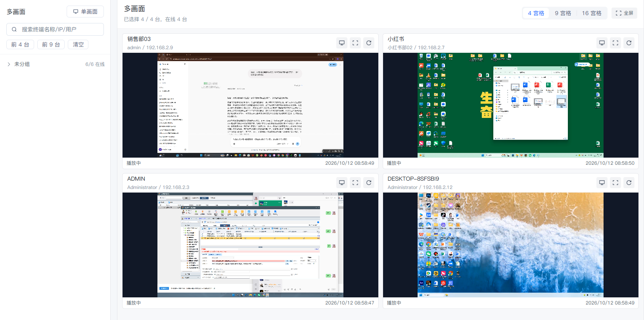The width and height of the screenshot is (644, 320).
Task: Refresh the 销售部03 screen feed
Action: tap(369, 43)
